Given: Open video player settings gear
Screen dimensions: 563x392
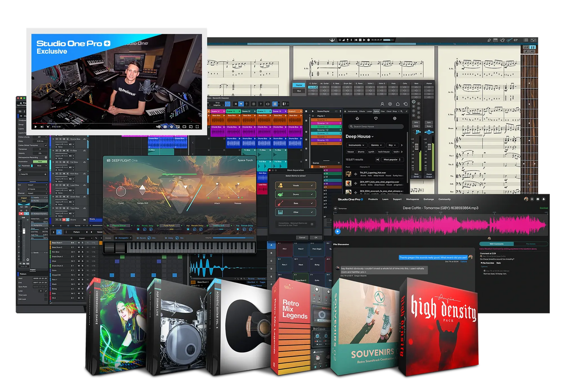Looking at the screenshot, I should [x=171, y=127].
